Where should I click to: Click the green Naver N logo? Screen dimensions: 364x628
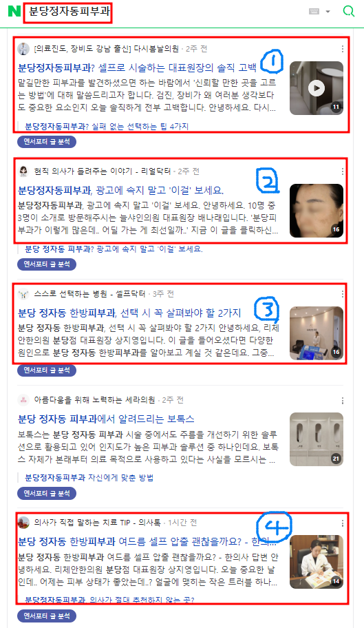click(x=14, y=11)
